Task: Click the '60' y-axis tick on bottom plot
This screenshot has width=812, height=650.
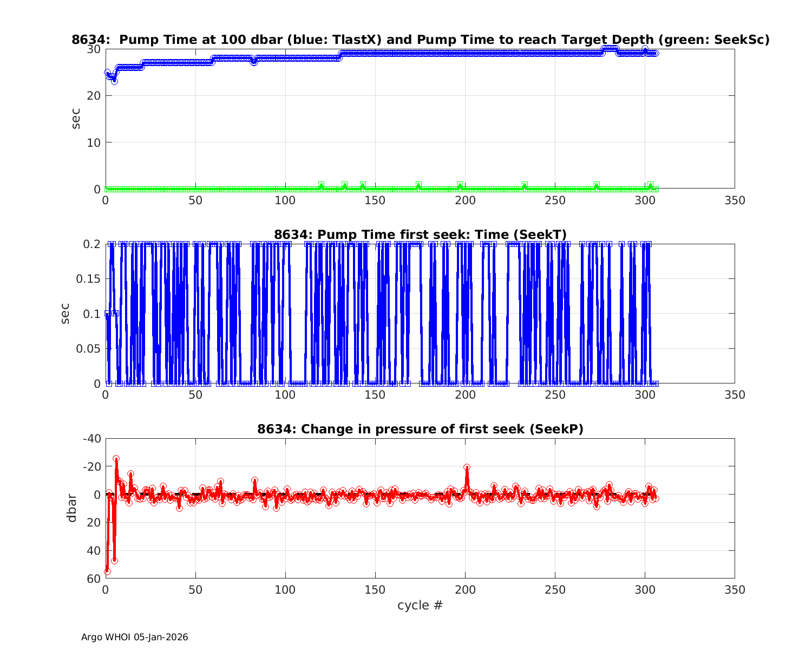Action: [94, 579]
